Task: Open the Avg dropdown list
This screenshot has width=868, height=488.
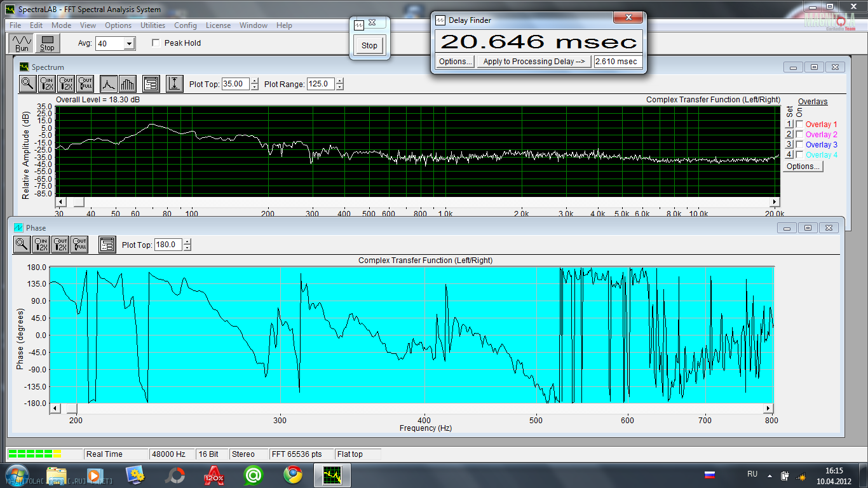Action: (x=130, y=43)
